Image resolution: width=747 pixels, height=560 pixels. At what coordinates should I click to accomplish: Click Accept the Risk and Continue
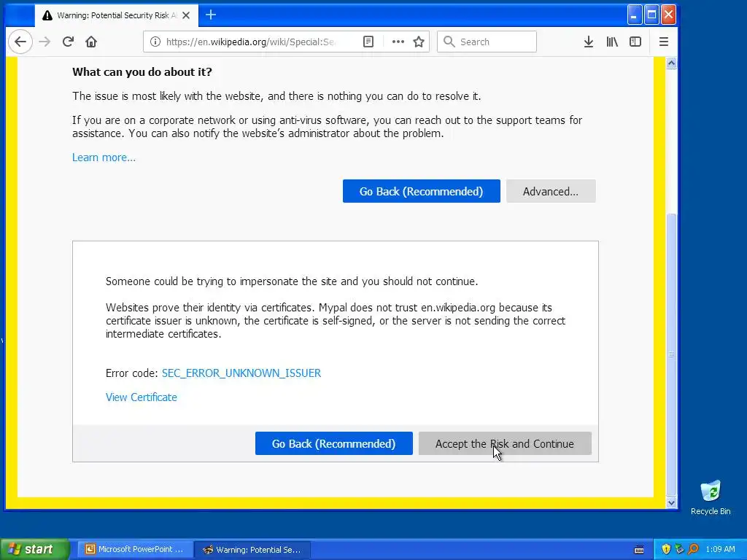[x=505, y=443]
